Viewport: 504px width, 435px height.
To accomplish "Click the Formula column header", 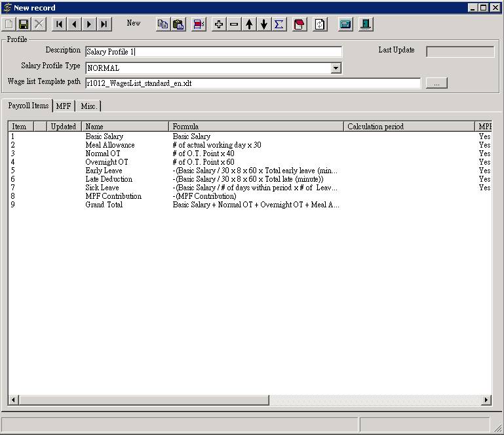I will 256,127.
